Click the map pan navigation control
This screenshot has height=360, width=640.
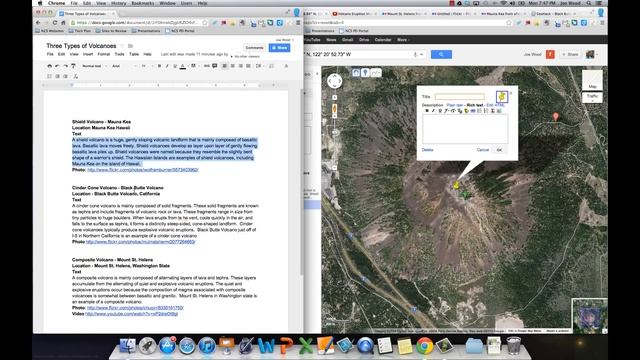click(x=335, y=81)
